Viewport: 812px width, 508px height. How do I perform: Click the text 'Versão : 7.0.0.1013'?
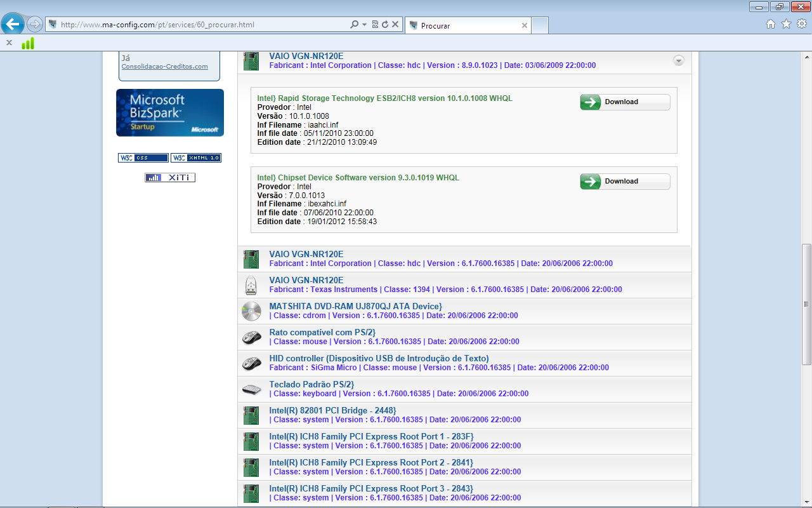pos(291,196)
